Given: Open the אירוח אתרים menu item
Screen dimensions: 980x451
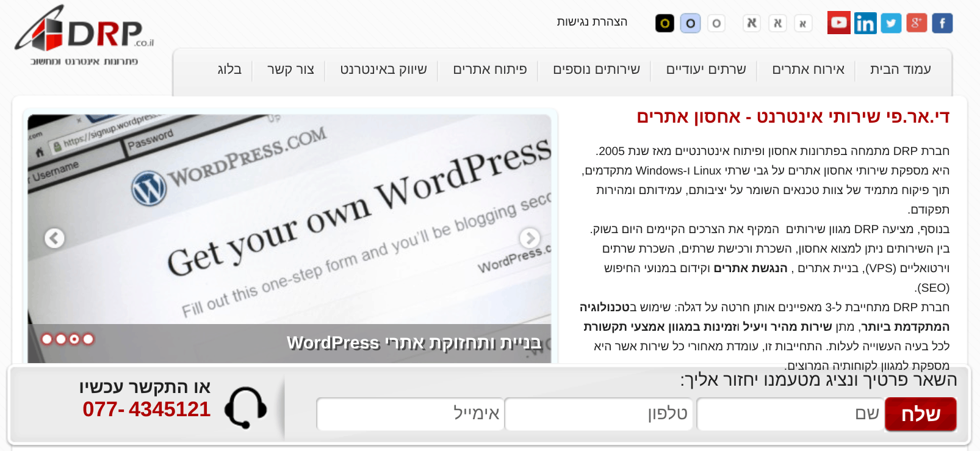Looking at the screenshot, I should coord(809,70).
